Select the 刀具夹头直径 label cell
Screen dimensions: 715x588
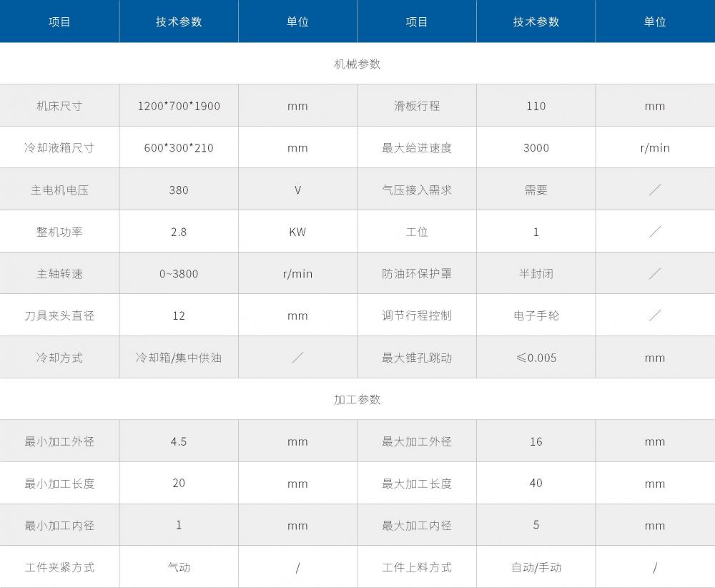(x=59, y=315)
